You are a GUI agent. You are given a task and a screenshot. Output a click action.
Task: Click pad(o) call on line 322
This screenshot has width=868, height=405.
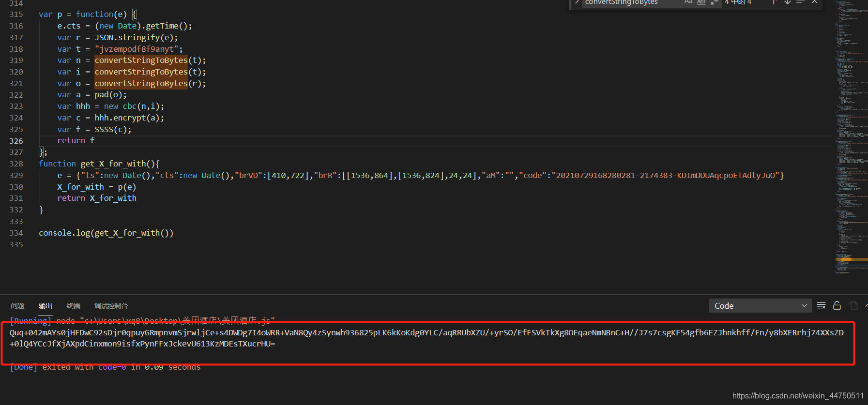coord(108,95)
